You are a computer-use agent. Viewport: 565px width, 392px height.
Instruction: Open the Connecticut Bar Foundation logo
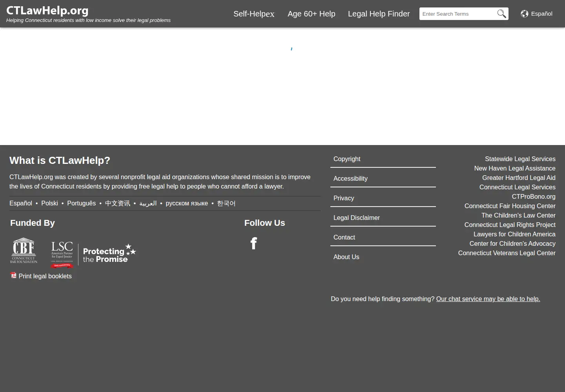coord(24,250)
